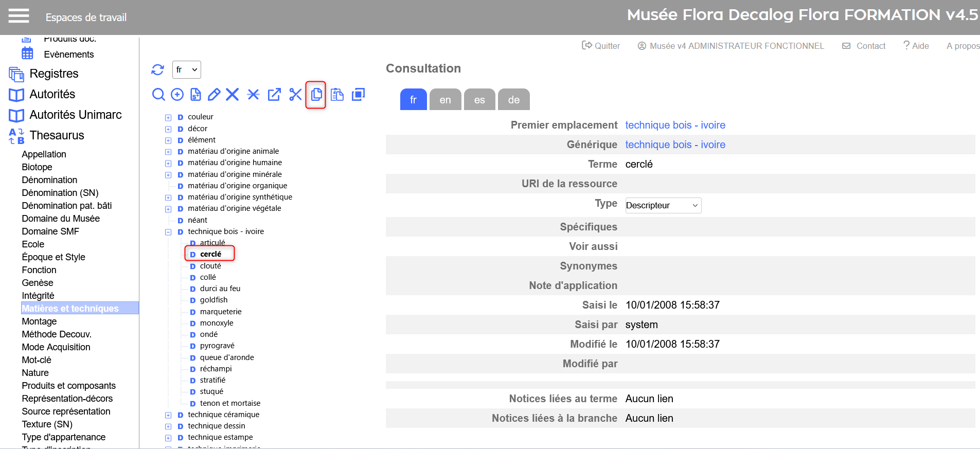Switch to the 'en' language tab
Image resolution: width=980 pixels, height=449 pixels.
pos(445,100)
